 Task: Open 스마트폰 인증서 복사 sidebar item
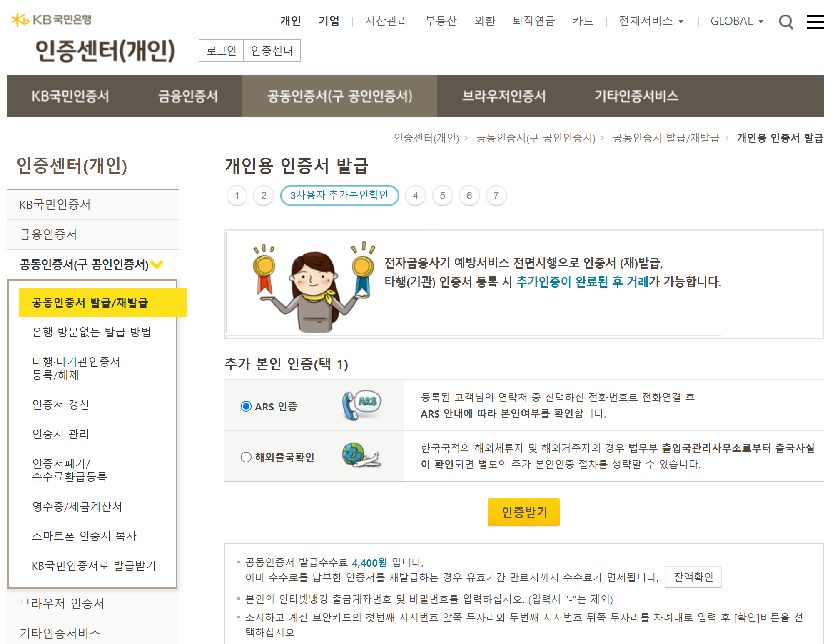coord(85,536)
